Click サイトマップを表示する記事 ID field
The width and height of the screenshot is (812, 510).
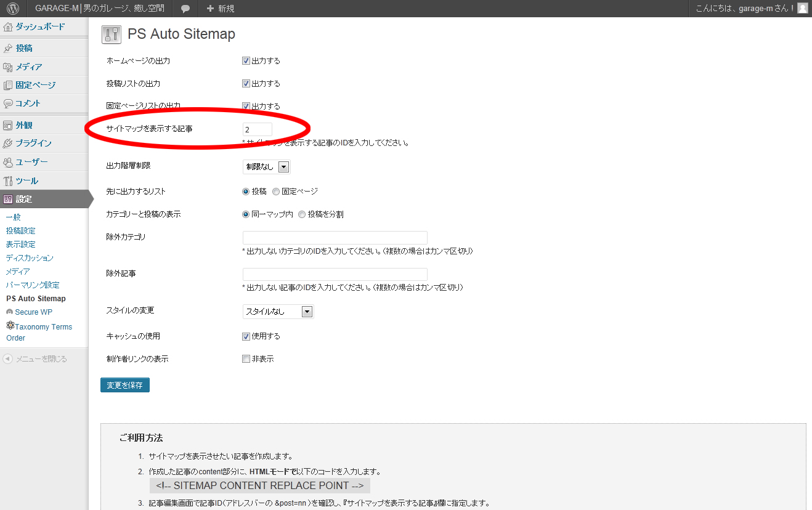pos(258,129)
